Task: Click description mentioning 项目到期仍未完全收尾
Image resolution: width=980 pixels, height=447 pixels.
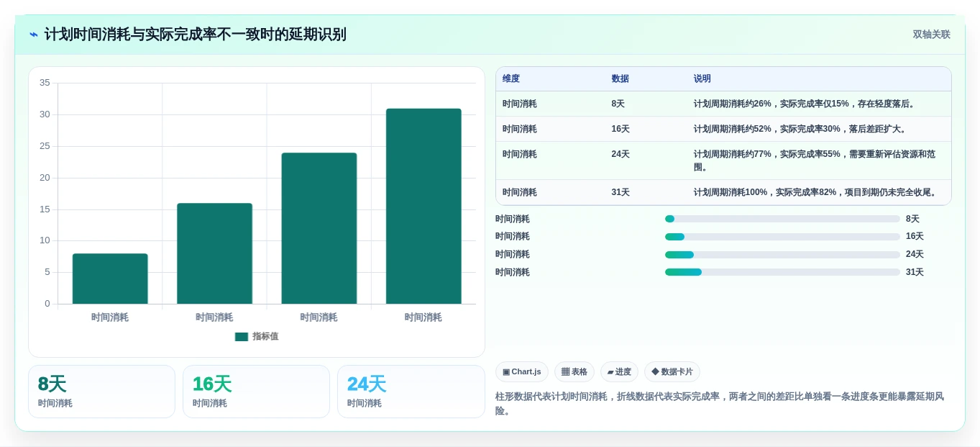Action: 816,192
